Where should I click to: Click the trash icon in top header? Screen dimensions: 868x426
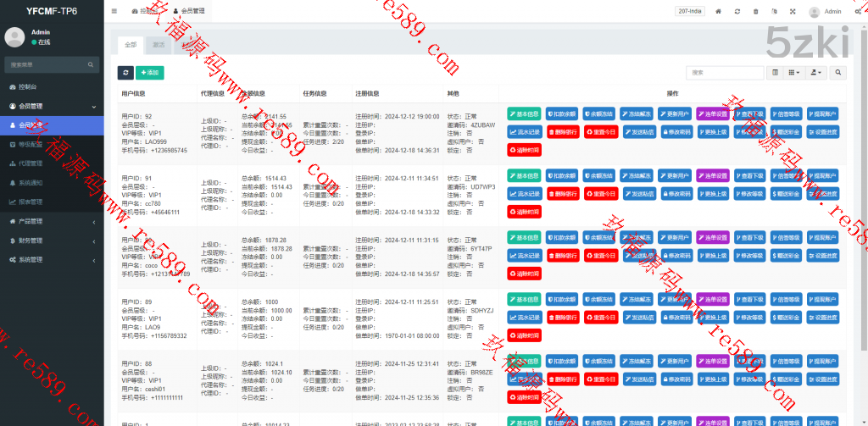pyautogui.click(x=755, y=11)
